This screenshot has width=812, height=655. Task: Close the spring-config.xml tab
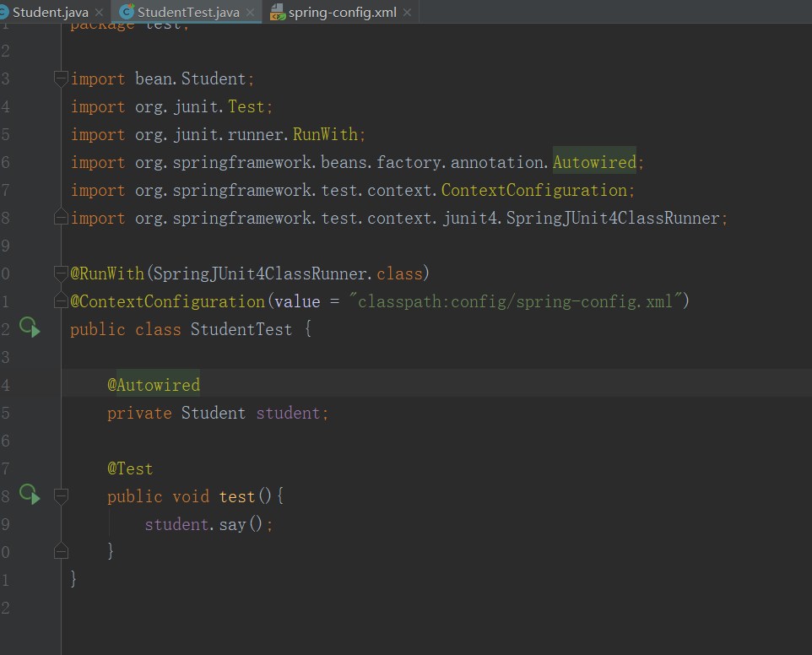[x=408, y=12]
